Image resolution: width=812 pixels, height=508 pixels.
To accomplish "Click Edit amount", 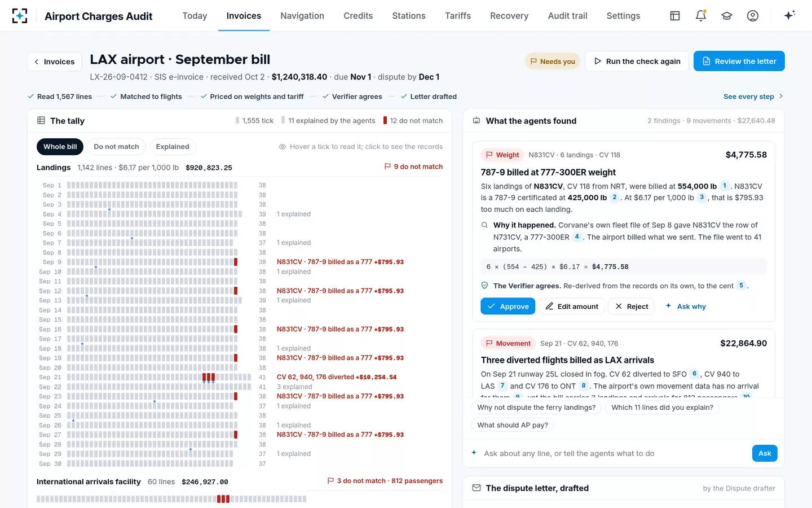I will coord(572,306).
